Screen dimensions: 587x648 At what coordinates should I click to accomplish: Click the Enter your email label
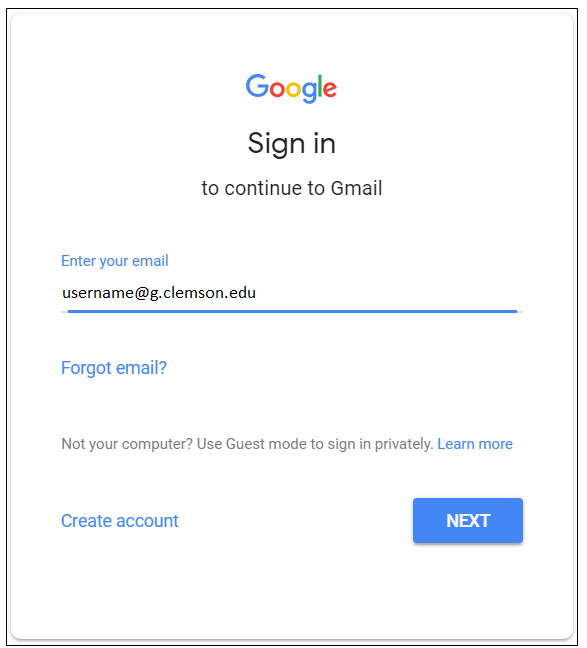pyautogui.click(x=115, y=261)
